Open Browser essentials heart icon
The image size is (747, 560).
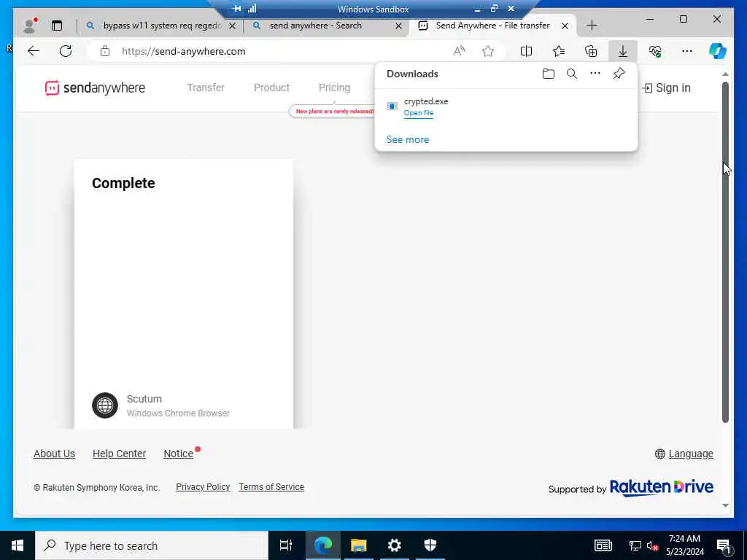[655, 51]
